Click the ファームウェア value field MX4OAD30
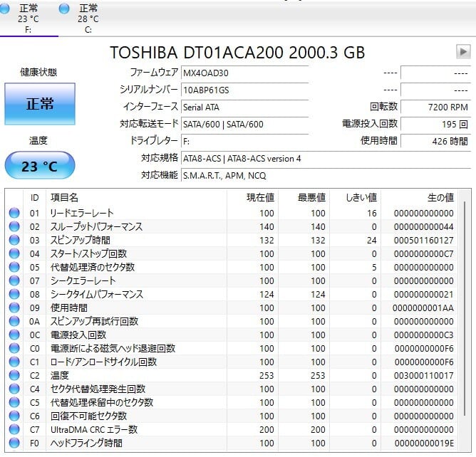 (244, 73)
